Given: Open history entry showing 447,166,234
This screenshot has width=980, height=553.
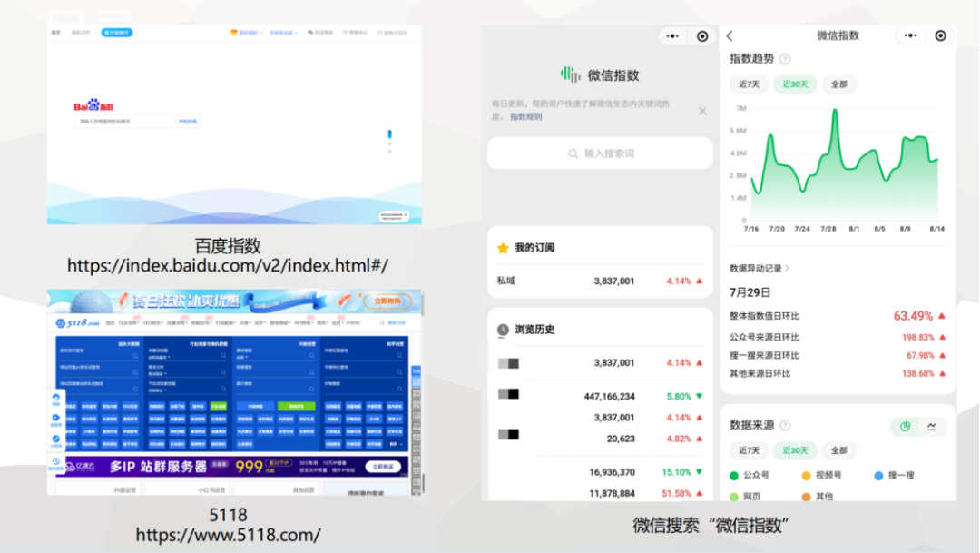Looking at the screenshot, I should pyautogui.click(x=600, y=396).
